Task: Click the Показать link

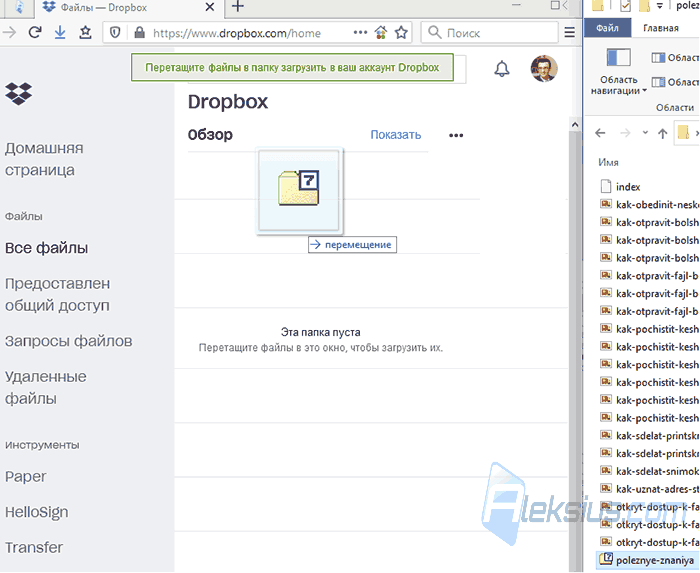Action: pos(396,135)
